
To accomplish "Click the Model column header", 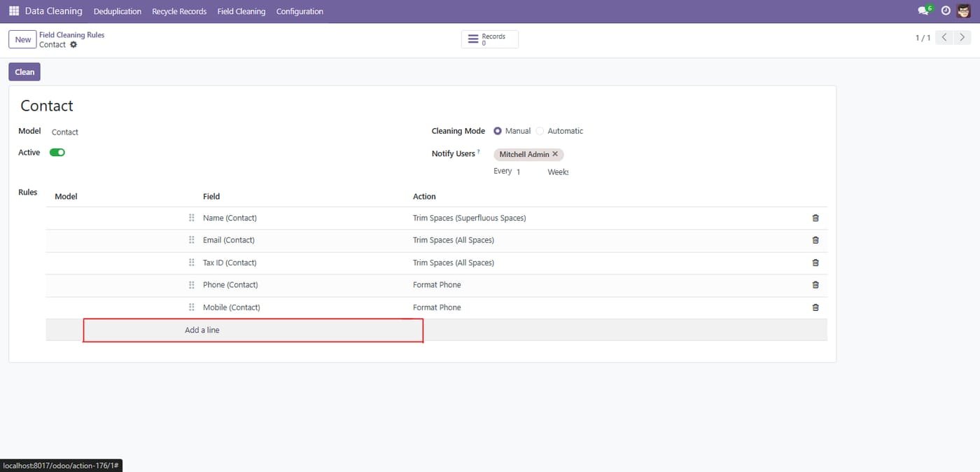I will pyautogui.click(x=66, y=197).
